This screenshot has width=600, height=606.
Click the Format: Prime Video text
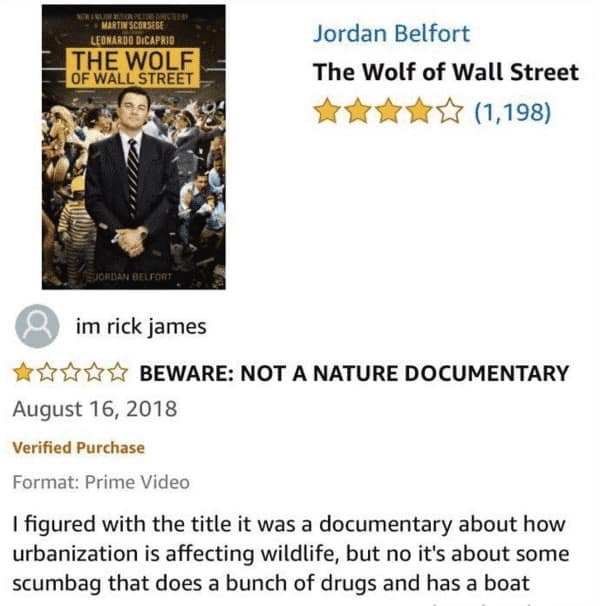pyautogui.click(x=101, y=482)
